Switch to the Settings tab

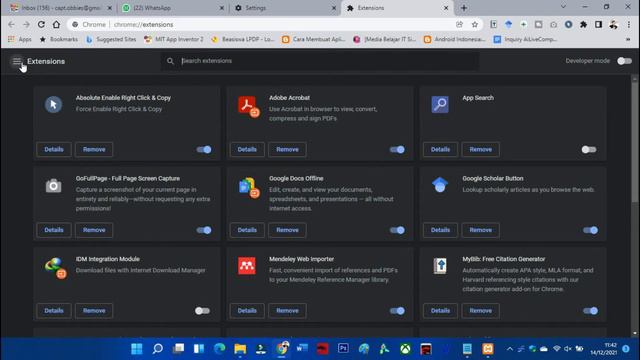pos(286,8)
